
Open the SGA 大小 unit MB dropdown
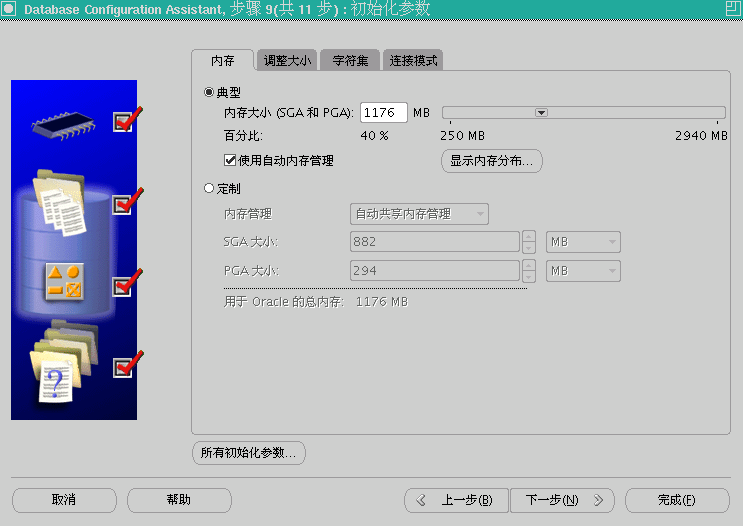pyautogui.click(x=583, y=242)
